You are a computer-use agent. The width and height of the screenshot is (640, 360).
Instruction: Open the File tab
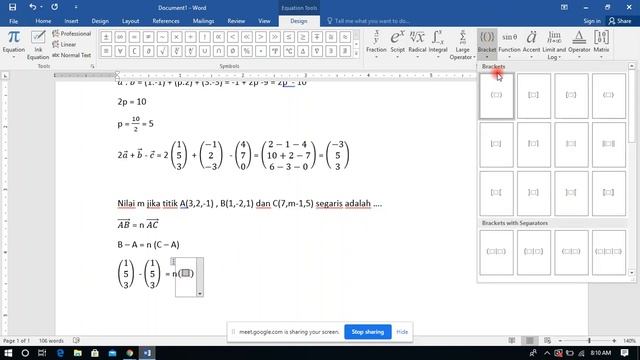click(x=13, y=21)
